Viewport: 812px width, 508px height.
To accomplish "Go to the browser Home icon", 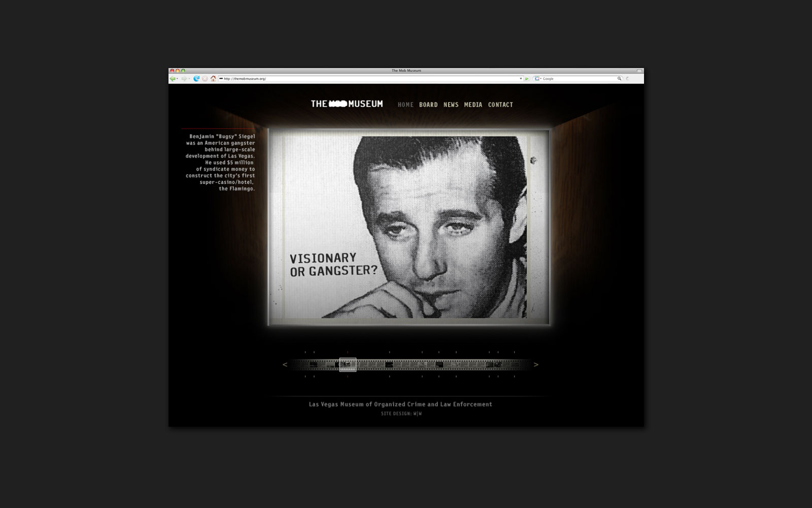I will (213, 79).
